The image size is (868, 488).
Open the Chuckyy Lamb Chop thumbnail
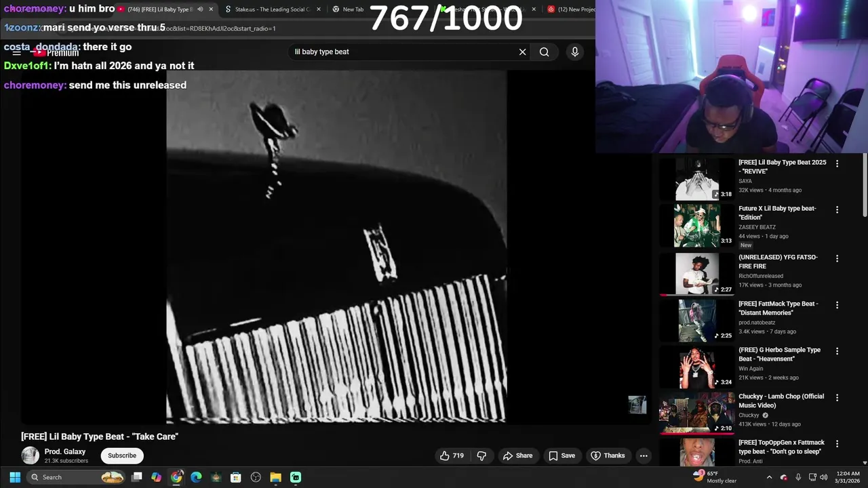[696, 413]
